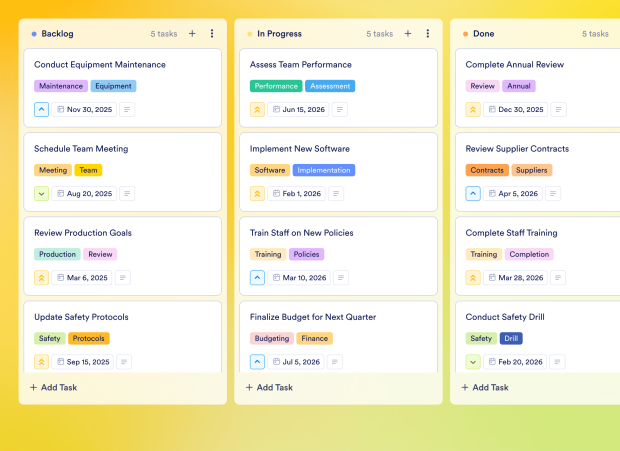Click priority icon on Complete Staff Training
Screen dimensions: 620x451
tap(473, 278)
